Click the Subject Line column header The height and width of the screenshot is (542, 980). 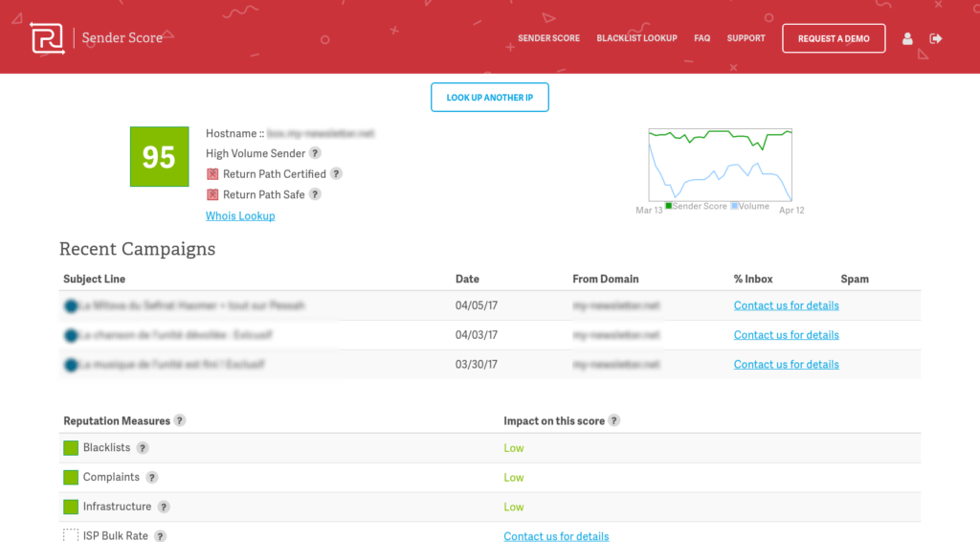click(x=95, y=280)
